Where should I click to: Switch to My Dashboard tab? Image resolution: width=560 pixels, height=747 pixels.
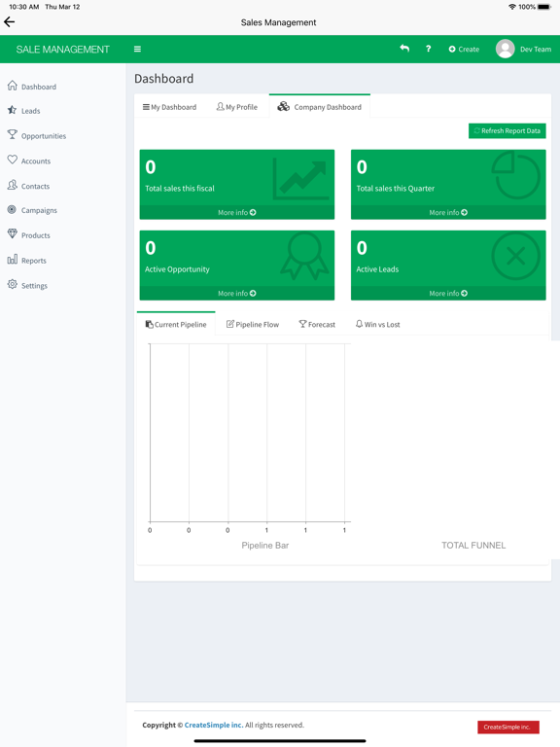(x=169, y=107)
